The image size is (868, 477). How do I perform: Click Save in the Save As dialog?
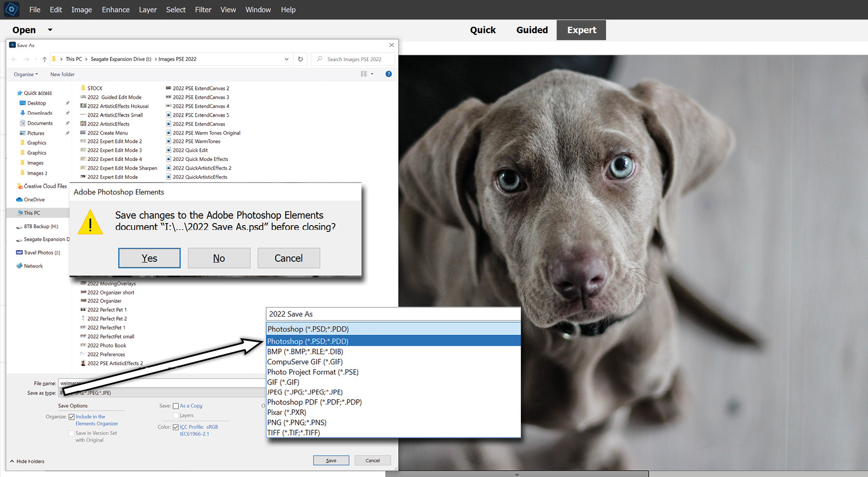pos(331,461)
